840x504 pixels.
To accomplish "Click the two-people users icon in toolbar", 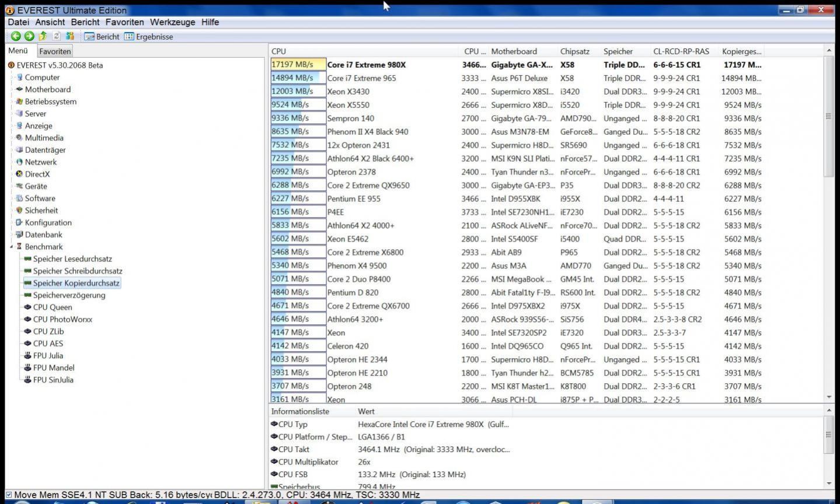I will tap(70, 36).
